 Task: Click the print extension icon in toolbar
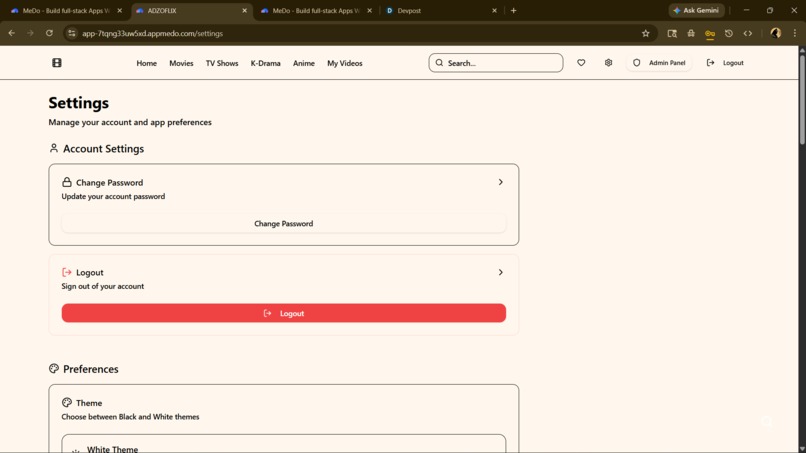(x=691, y=33)
